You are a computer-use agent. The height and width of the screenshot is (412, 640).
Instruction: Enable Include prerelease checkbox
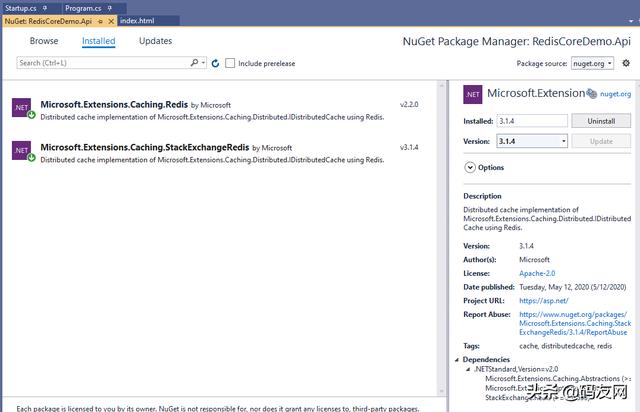(x=230, y=63)
